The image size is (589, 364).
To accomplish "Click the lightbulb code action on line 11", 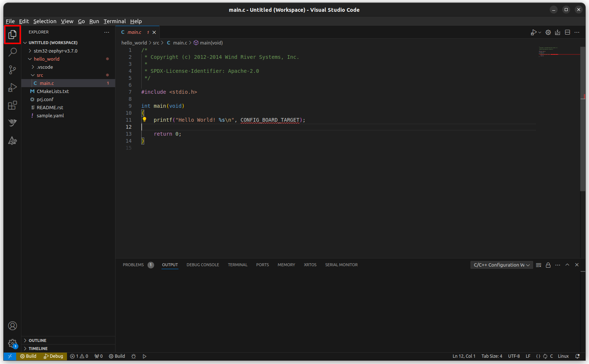I will tap(144, 119).
